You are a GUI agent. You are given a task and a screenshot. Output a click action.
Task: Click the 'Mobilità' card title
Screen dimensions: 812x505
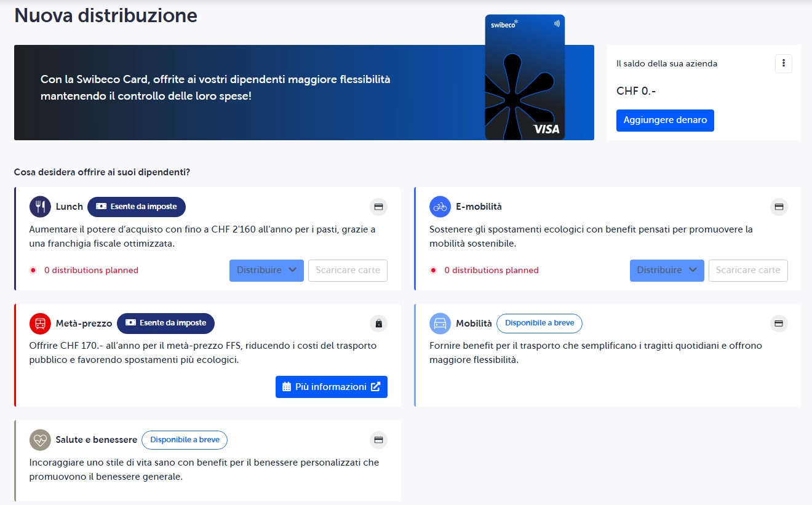point(474,323)
